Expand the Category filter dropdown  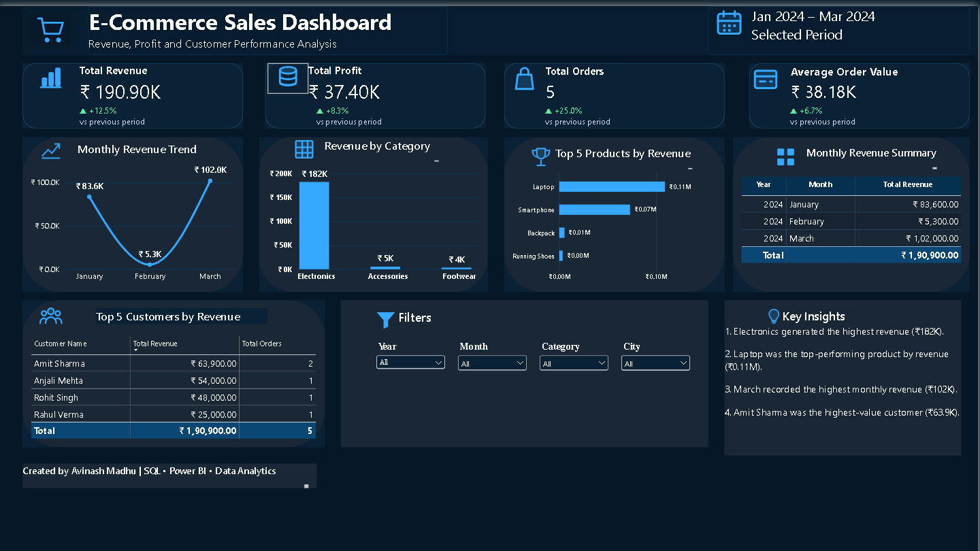click(x=574, y=363)
